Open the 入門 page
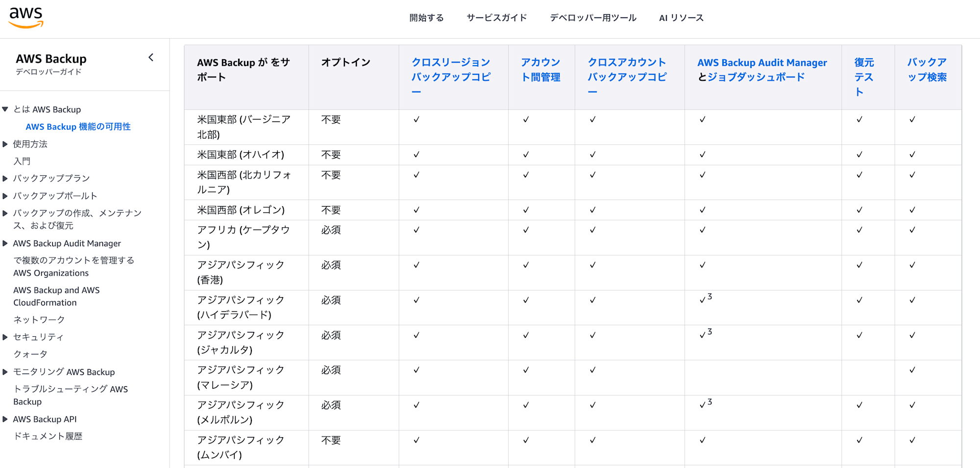The image size is (980, 468). click(22, 161)
